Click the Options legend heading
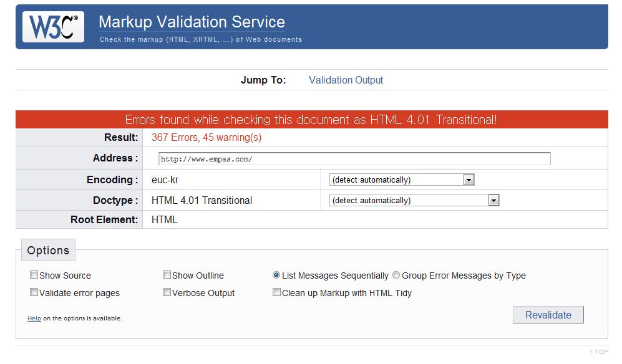This screenshot has width=622, height=364. (48, 250)
